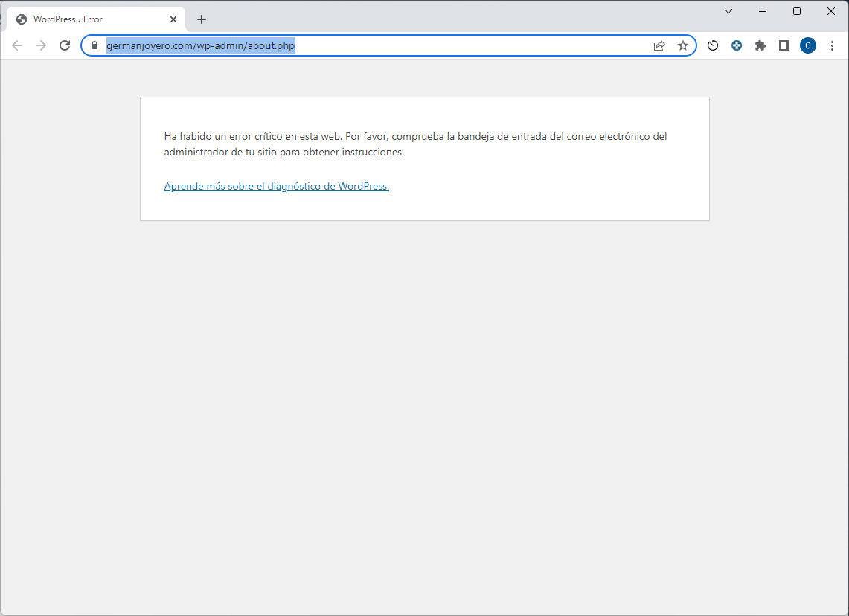Bookmark this tab with the star icon

(x=683, y=45)
